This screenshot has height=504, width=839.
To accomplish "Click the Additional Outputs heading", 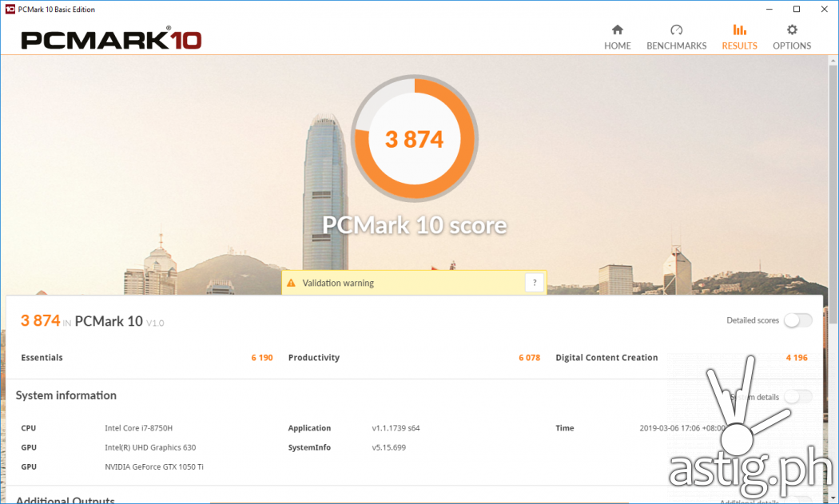I will coord(66,500).
